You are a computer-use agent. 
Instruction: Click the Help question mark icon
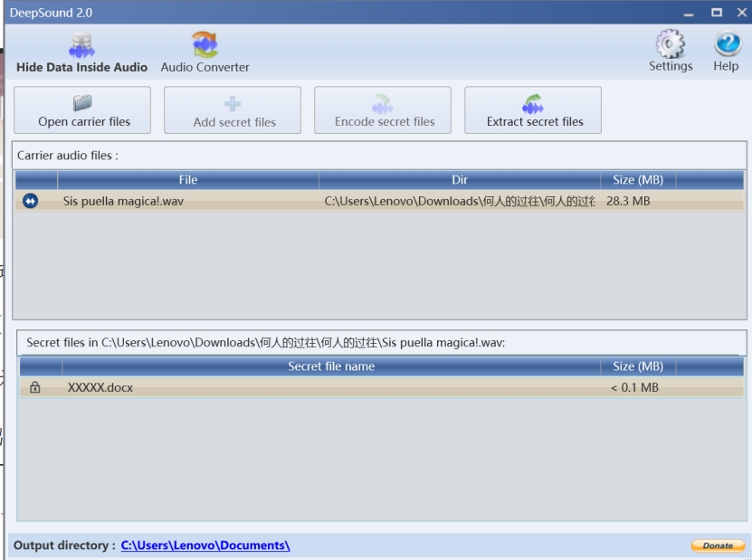(x=727, y=43)
